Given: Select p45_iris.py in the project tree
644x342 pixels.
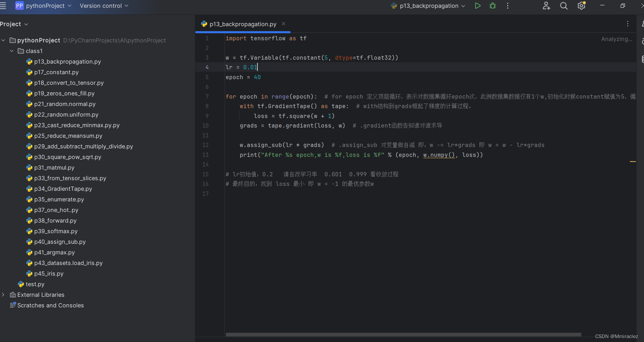Looking at the screenshot, I should (x=49, y=273).
